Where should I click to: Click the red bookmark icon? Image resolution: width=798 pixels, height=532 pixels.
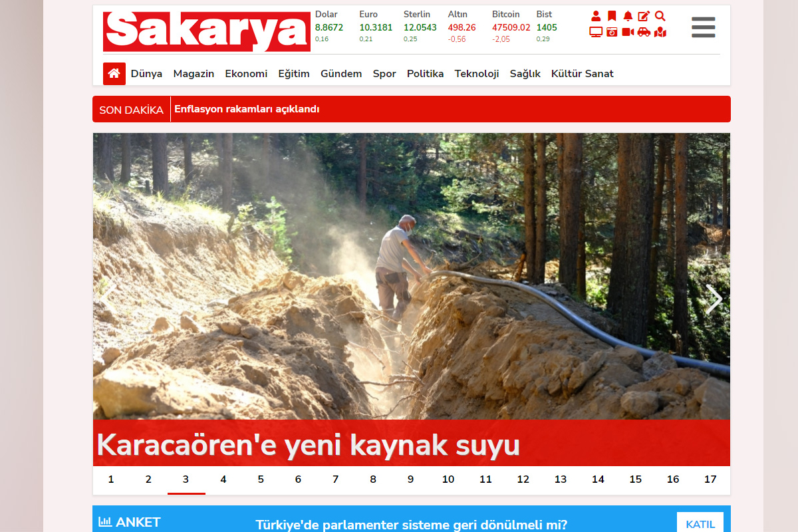click(x=612, y=16)
